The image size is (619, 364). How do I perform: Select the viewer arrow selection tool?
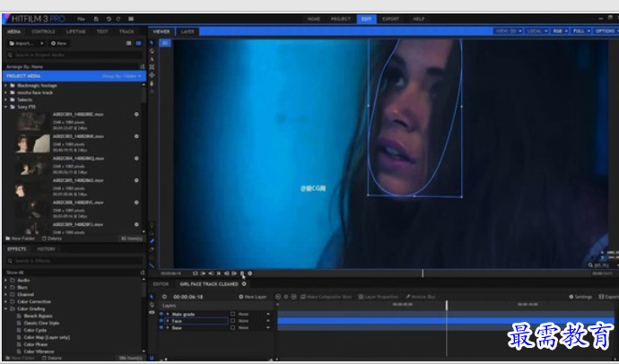click(152, 43)
